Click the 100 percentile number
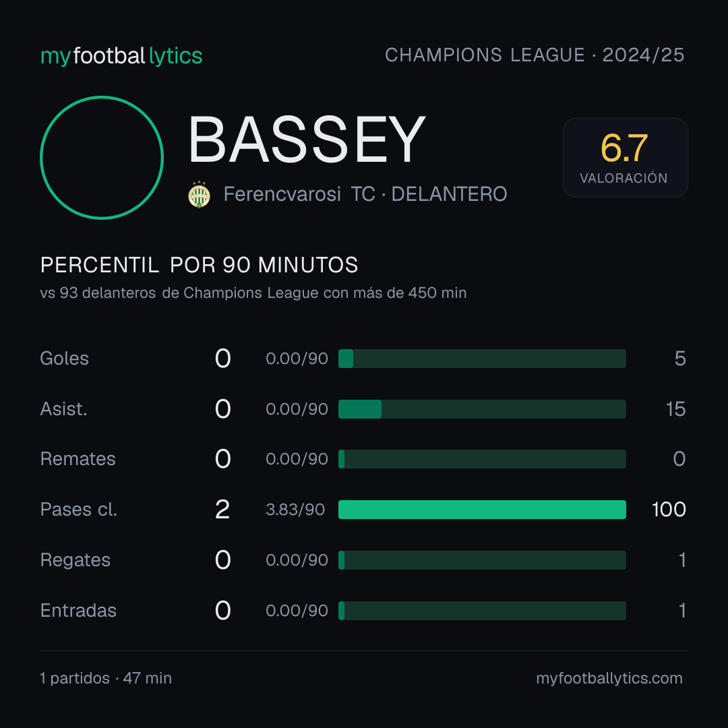Image resolution: width=728 pixels, height=728 pixels. click(x=669, y=510)
